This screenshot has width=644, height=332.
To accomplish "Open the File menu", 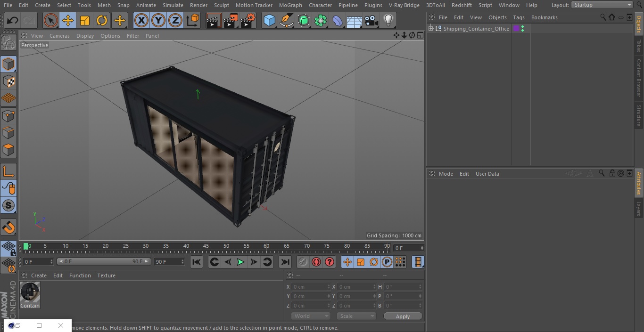I will click(8, 5).
